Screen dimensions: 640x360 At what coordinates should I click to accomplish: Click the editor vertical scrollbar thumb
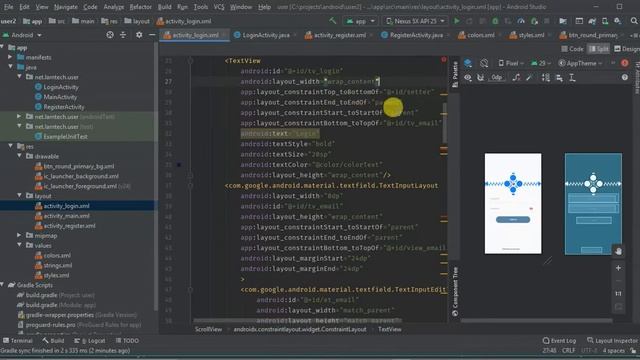point(444,122)
